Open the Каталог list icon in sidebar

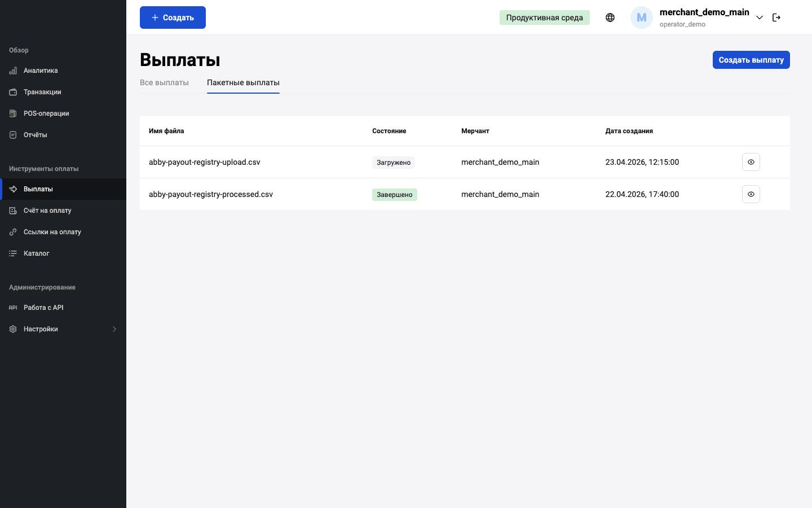click(x=13, y=253)
